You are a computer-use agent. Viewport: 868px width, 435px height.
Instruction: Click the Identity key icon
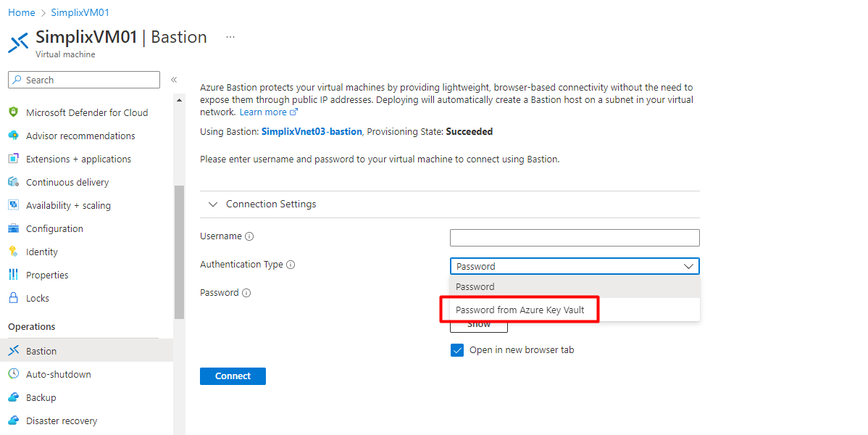[x=13, y=252]
